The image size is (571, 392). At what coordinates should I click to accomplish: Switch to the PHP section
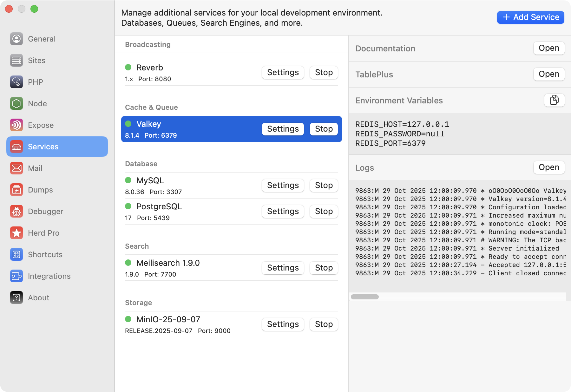pyautogui.click(x=57, y=82)
